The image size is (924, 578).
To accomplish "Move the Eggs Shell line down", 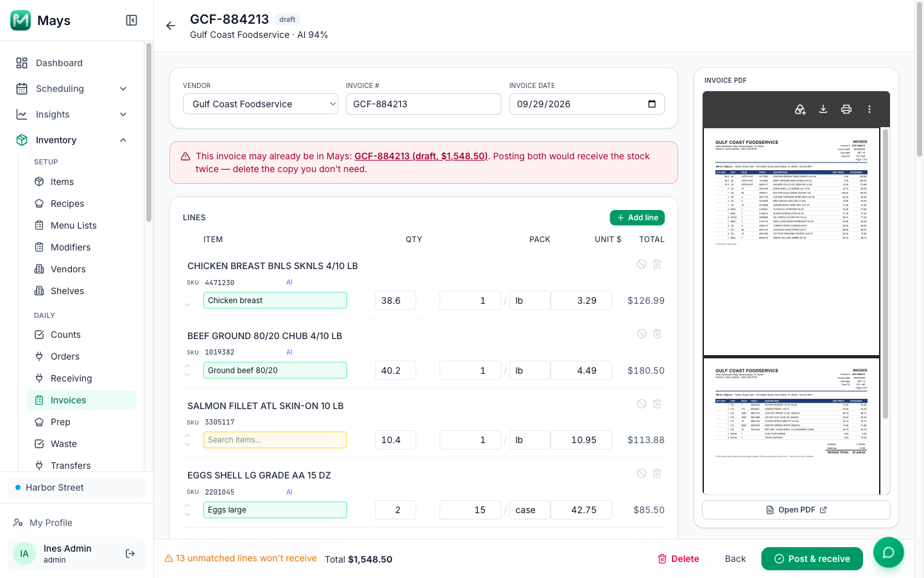I will [187, 514].
